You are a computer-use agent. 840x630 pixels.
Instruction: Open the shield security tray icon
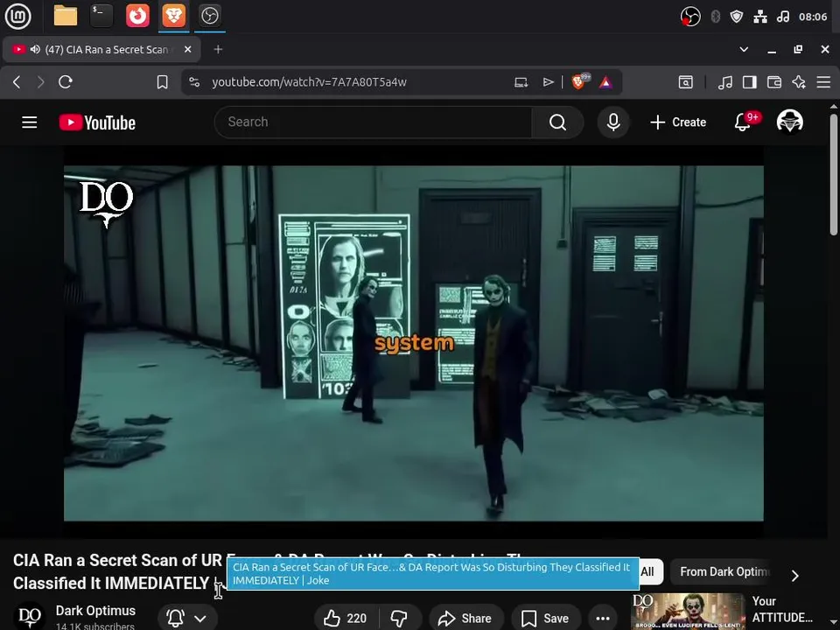[x=737, y=17]
